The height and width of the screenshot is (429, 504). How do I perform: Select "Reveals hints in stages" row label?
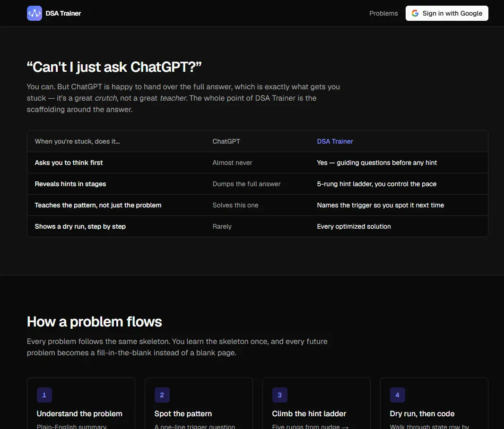pyautogui.click(x=70, y=184)
